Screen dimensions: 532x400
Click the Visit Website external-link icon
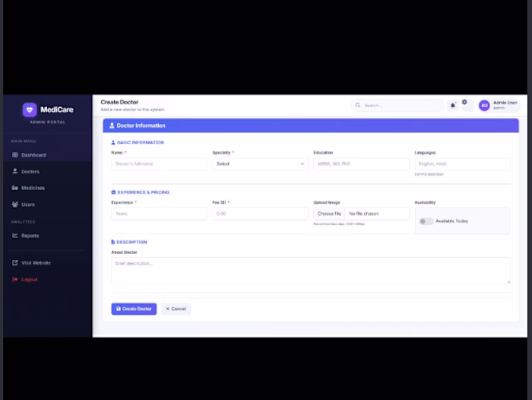coord(15,263)
